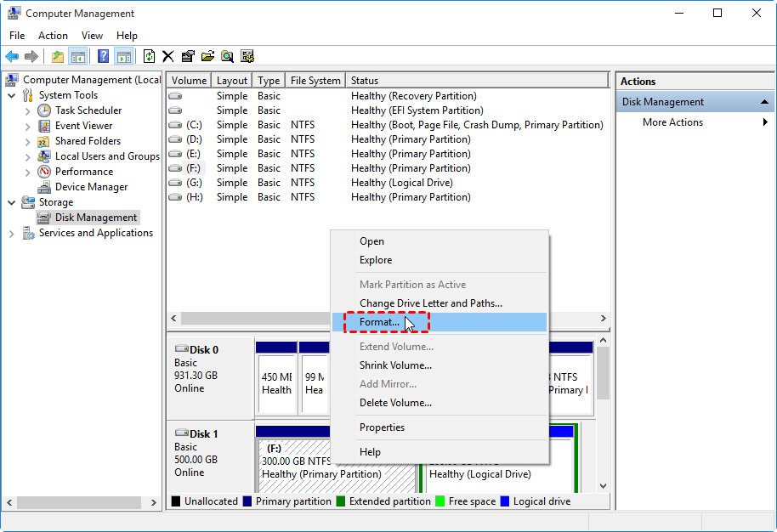This screenshot has width=777, height=532.
Task: Expand Local Users and Groups node
Action: [28, 157]
